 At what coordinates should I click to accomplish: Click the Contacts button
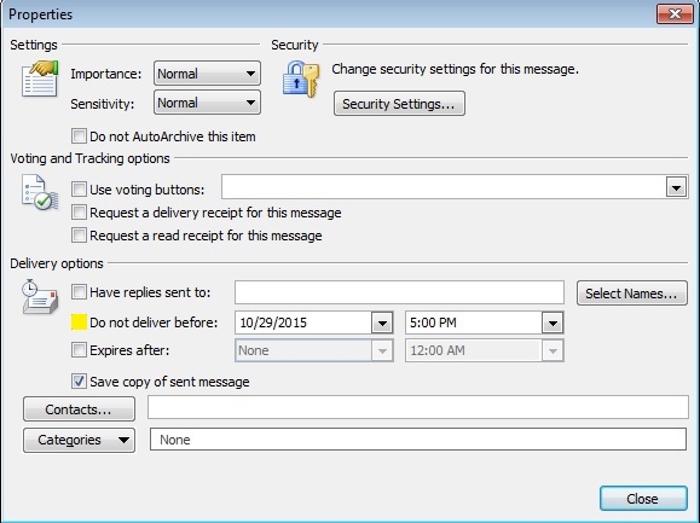tap(79, 409)
